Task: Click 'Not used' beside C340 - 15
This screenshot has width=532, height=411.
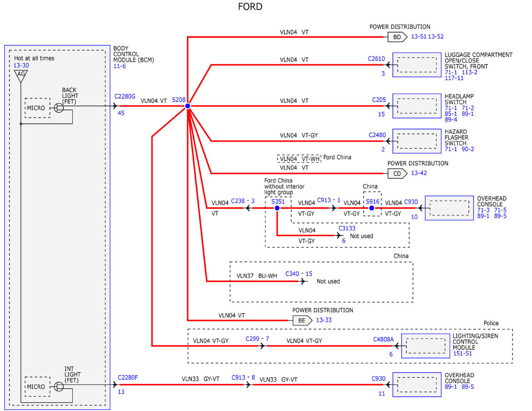Action: coord(329,281)
